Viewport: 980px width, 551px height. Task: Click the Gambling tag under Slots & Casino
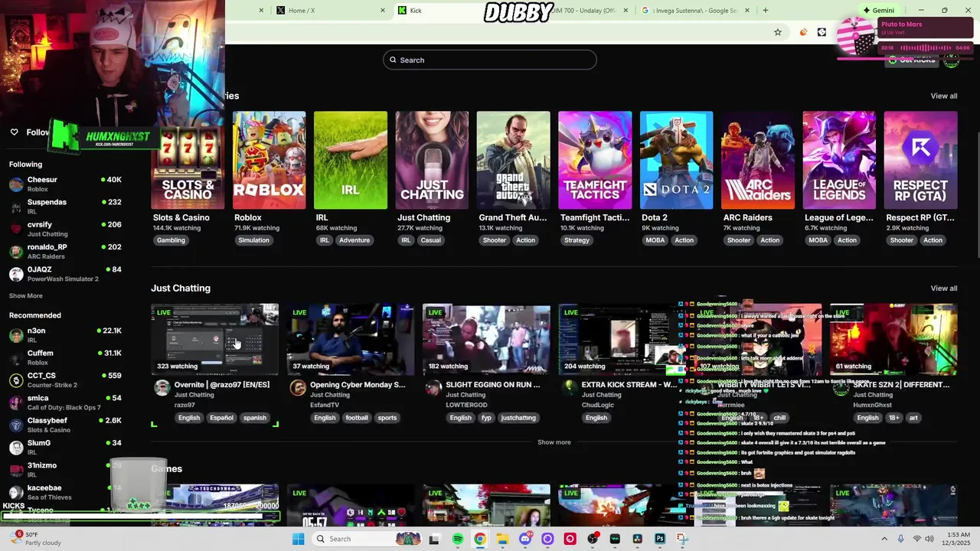pos(171,240)
